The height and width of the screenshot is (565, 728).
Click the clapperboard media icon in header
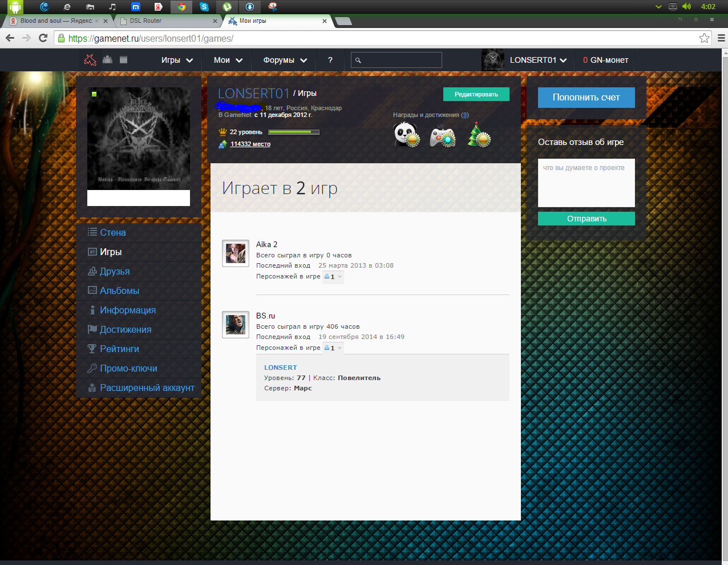point(123,59)
